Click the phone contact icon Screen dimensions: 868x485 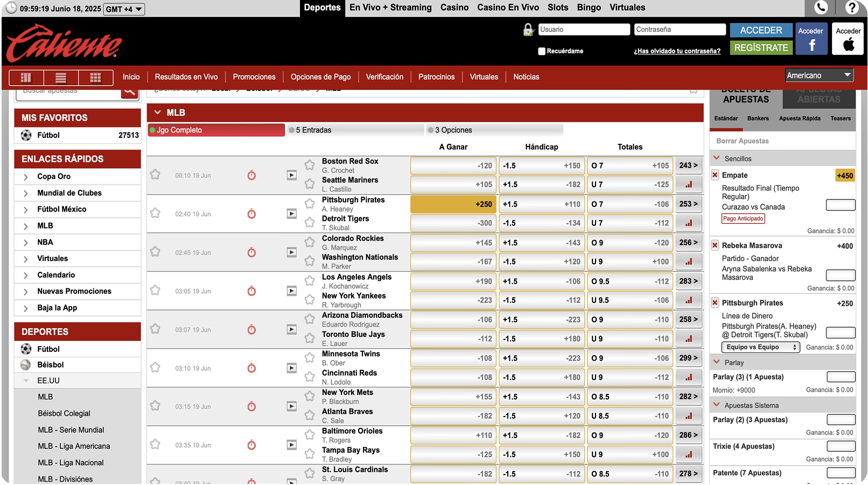pyautogui.click(x=821, y=8)
